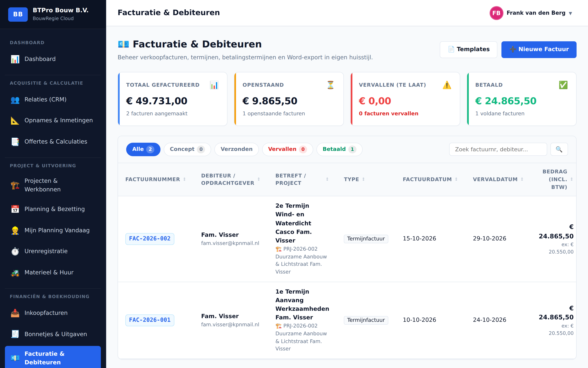Click the Projecten & Werkbonnen crane icon

click(15, 185)
